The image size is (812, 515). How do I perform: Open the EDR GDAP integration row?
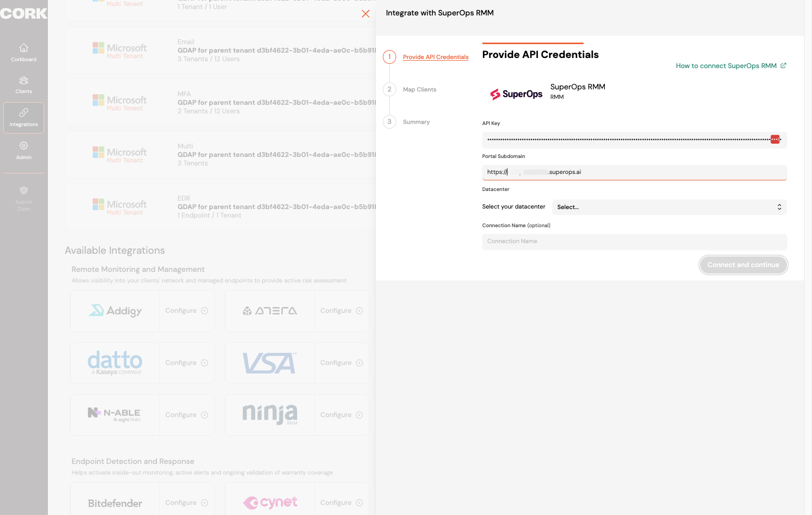[x=220, y=207]
